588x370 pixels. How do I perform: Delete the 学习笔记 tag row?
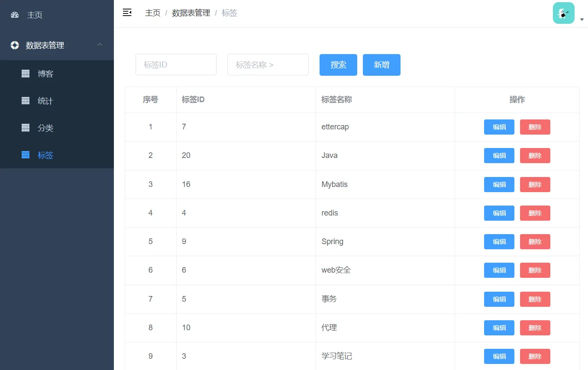(x=535, y=356)
